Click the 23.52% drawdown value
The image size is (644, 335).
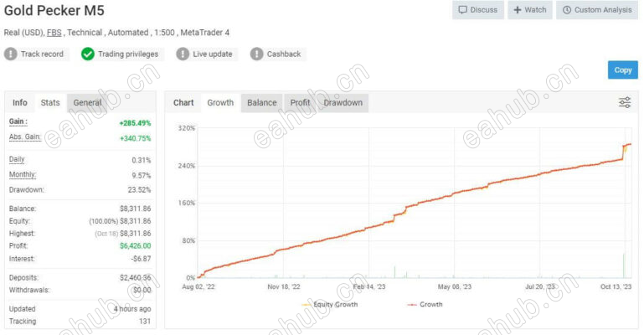point(139,189)
